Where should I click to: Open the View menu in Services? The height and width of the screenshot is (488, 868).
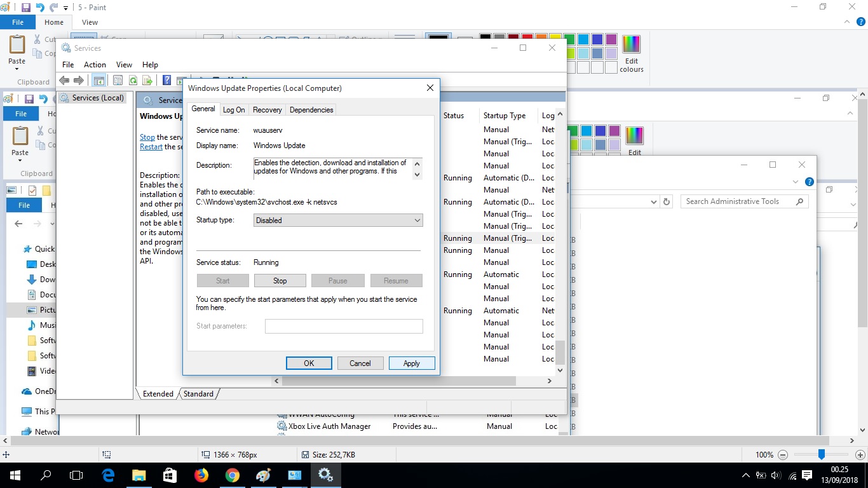pos(124,65)
